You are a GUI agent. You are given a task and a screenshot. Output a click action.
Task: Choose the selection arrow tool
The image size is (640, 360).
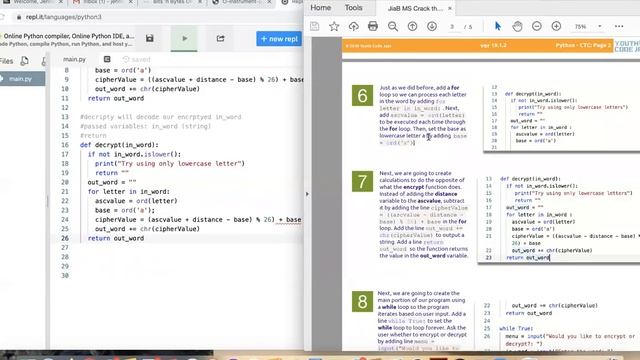498,27
